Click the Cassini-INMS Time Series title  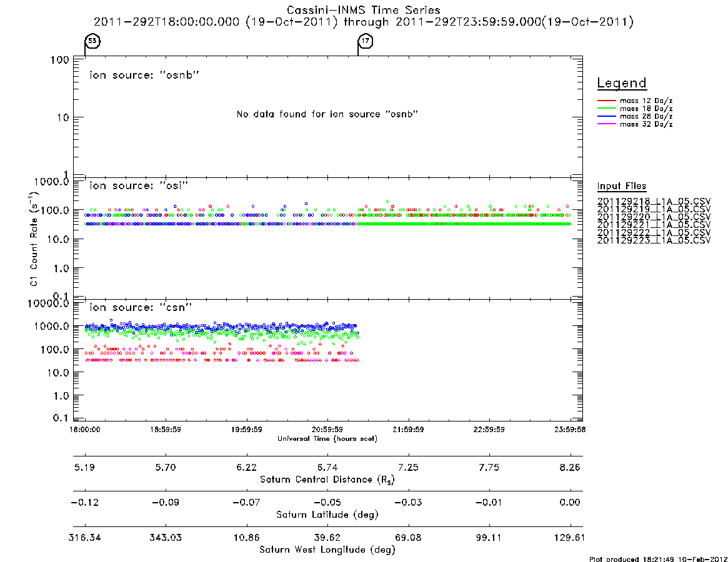[x=364, y=10]
